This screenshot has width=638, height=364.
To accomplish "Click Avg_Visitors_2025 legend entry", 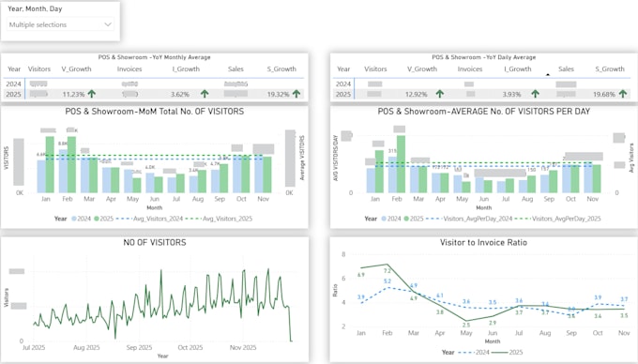I will click(219, 219).
